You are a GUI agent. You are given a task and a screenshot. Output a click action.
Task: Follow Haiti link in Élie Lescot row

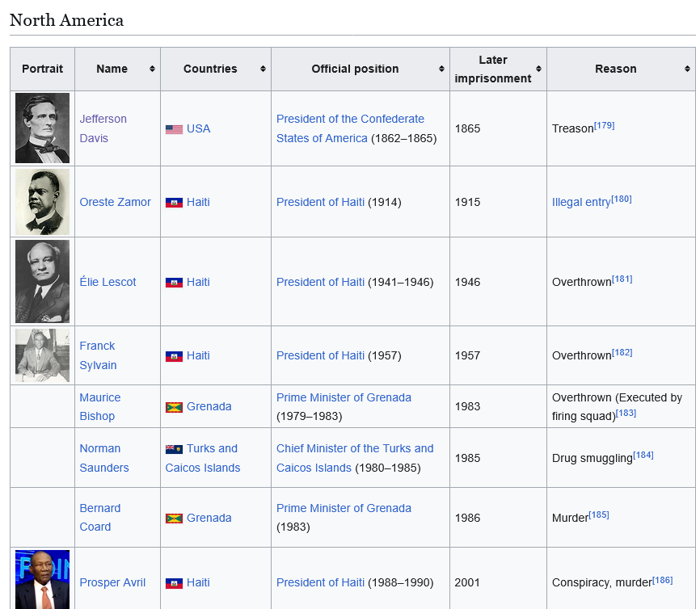198,282
